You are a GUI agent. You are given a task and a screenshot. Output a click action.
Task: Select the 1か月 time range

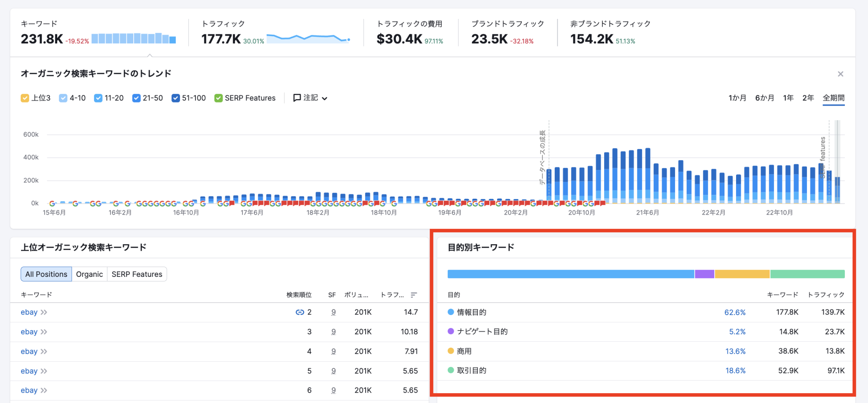tap(737, 98)
